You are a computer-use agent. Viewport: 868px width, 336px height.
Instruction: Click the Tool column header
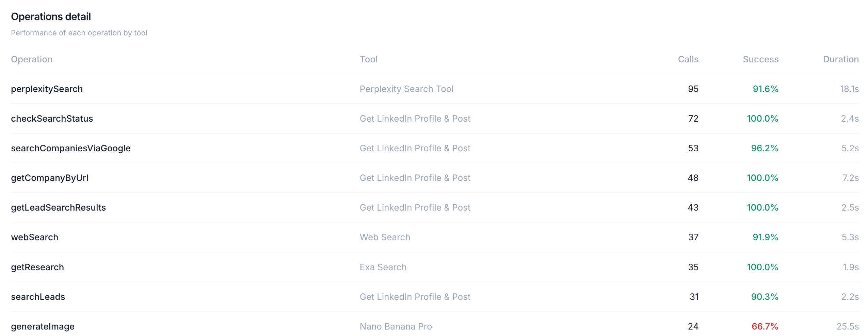pos(369,59)
